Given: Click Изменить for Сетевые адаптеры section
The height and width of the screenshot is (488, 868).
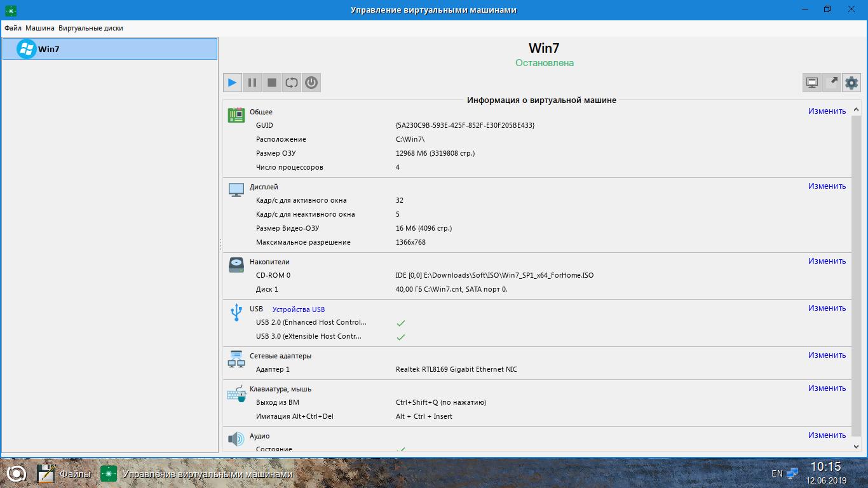Looking at the screenshot, I should pos(827,355).
